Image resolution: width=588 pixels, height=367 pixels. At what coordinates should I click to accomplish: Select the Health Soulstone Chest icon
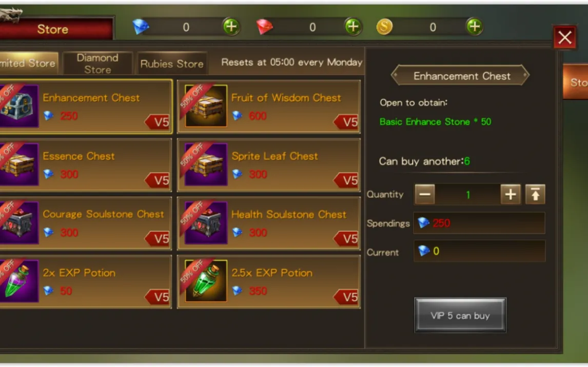pyautogui.click(x=206, y=223)
